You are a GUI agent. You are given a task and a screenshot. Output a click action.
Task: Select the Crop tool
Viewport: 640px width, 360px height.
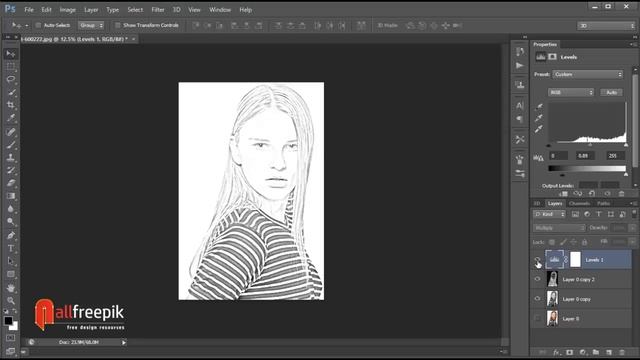coord(11,105)
